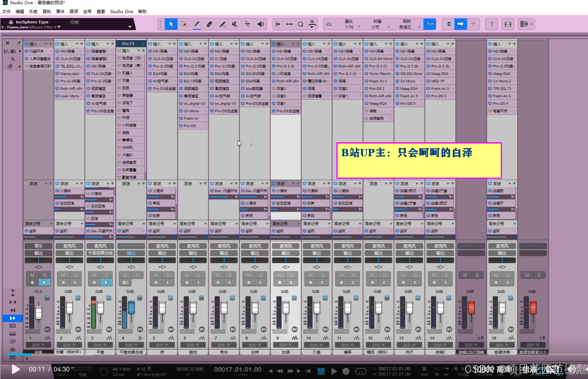
Task: Click the Quantize Q icon
Action: click(x=300, y=24)
